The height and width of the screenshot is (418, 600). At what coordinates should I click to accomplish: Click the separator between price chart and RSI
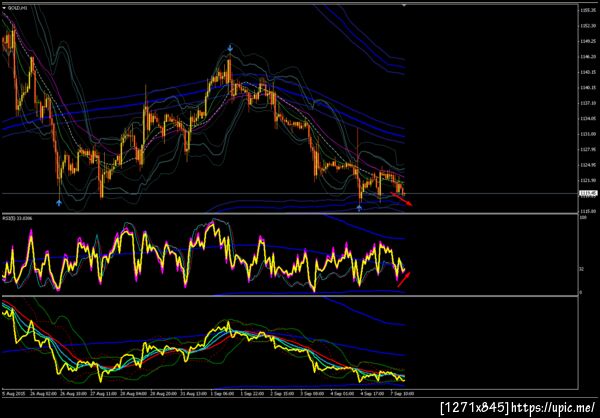(x=289, y=213)
